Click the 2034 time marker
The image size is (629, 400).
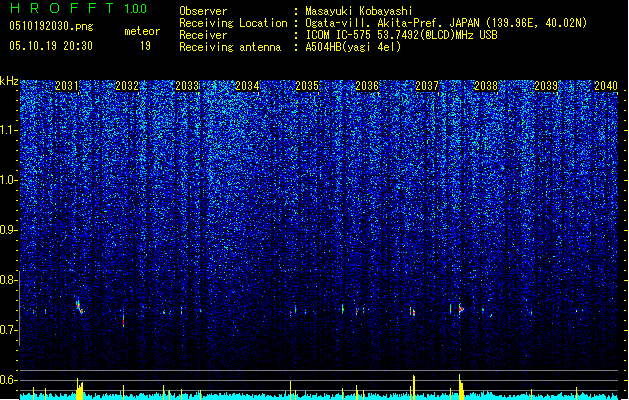[x=247, y=86]
